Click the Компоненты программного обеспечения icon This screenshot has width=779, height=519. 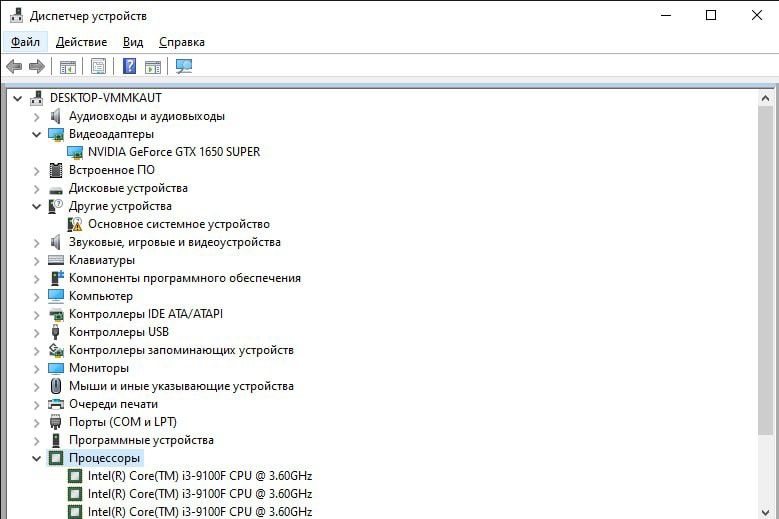57,278
